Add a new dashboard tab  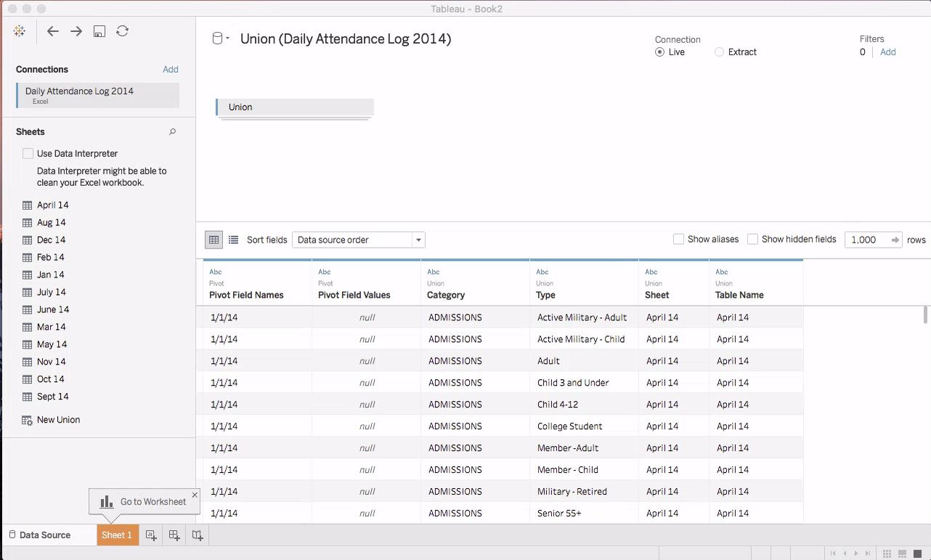point(174,535)
